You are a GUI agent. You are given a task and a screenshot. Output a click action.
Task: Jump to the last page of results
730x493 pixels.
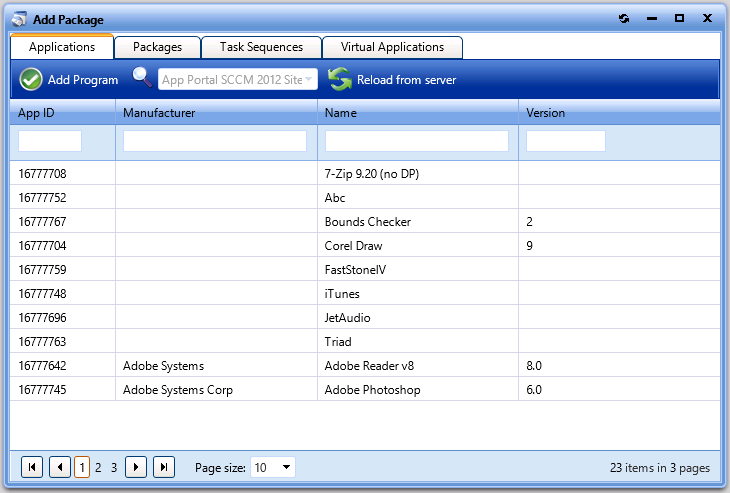point(163,467)
